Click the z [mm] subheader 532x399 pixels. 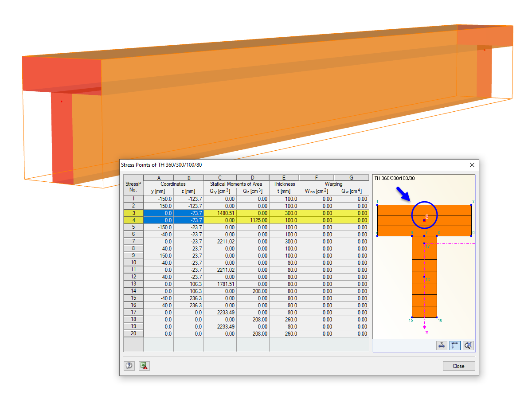[189, 191]
